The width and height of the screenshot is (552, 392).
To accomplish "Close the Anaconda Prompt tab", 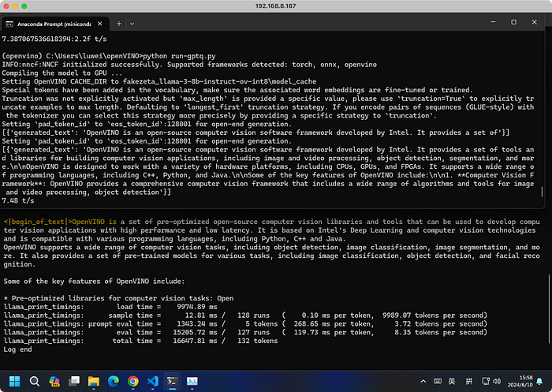I will [100, 24].
